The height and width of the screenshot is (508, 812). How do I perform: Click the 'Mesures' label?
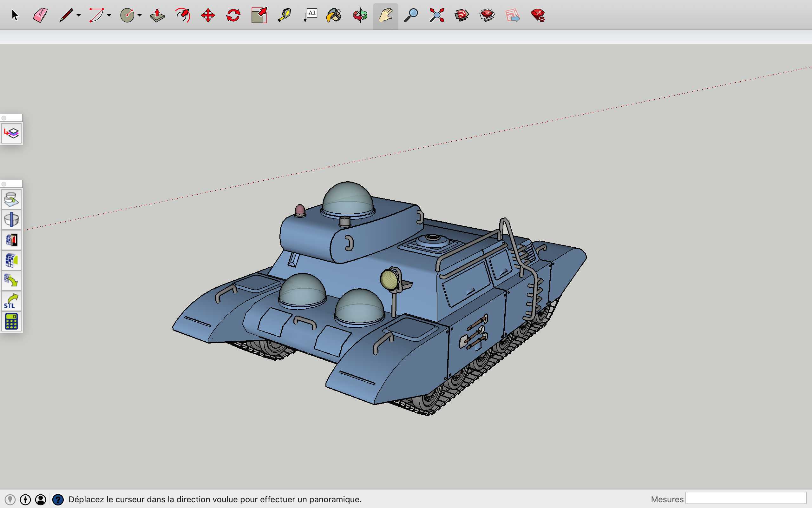(x=667, y=499)
